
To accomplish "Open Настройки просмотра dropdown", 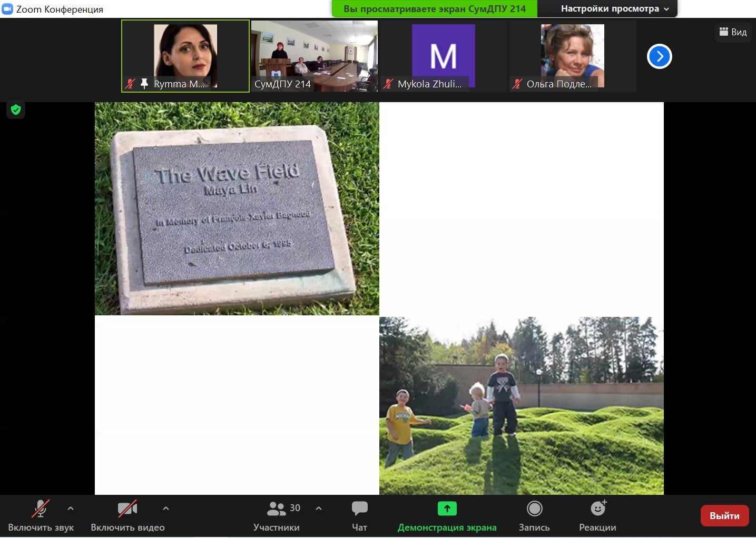I will coord(614,8).
